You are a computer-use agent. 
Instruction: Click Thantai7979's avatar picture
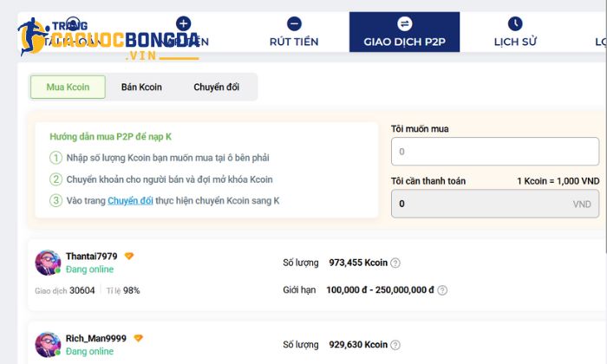tap(47, 263)
